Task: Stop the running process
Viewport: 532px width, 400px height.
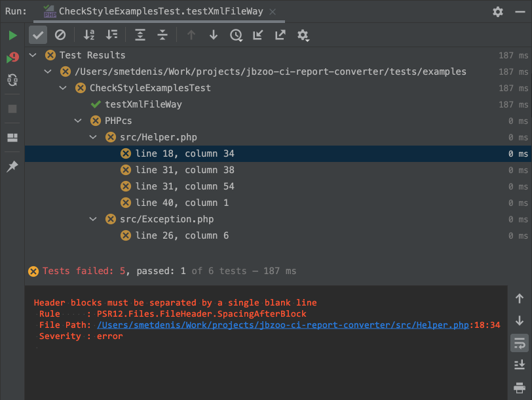Action: point(12,109)
